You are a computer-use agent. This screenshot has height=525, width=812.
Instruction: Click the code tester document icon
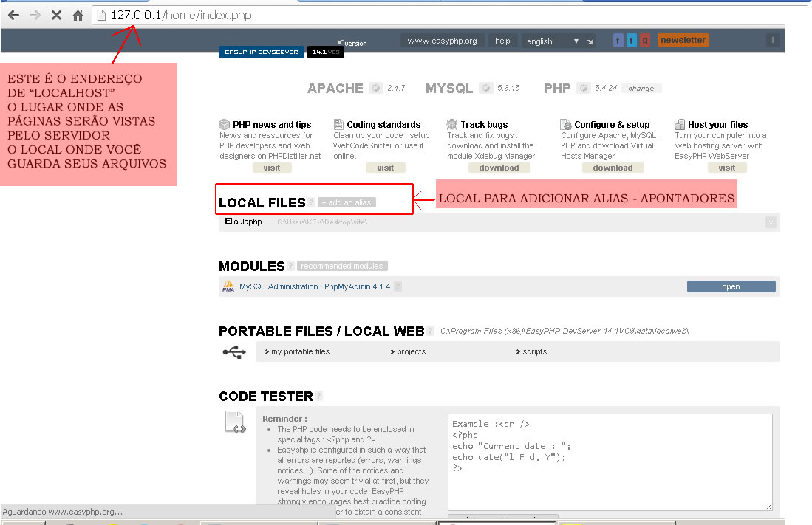point(235,422)
